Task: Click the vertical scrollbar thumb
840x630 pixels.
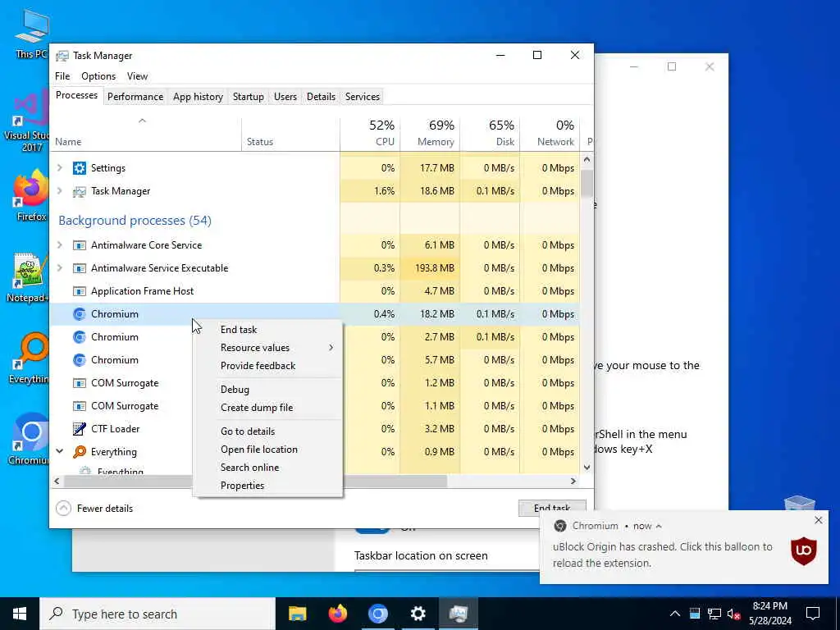Action: pos(587,184)
